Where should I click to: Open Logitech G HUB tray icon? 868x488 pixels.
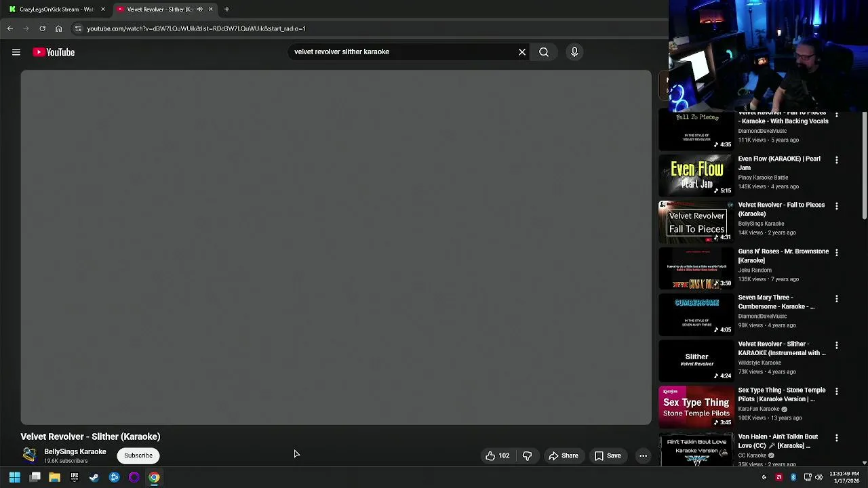pyautogui.click(x=764, y=478)
